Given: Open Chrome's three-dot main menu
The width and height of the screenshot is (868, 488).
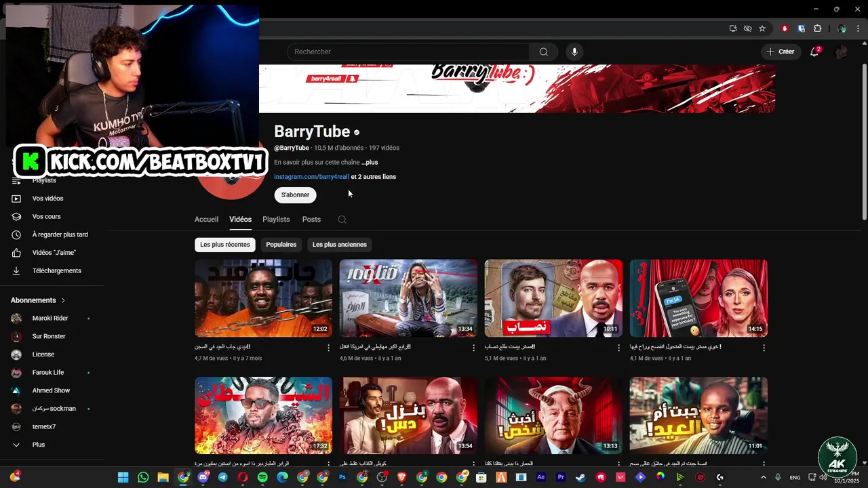Looking at the screenshot, I should (859, 28).
